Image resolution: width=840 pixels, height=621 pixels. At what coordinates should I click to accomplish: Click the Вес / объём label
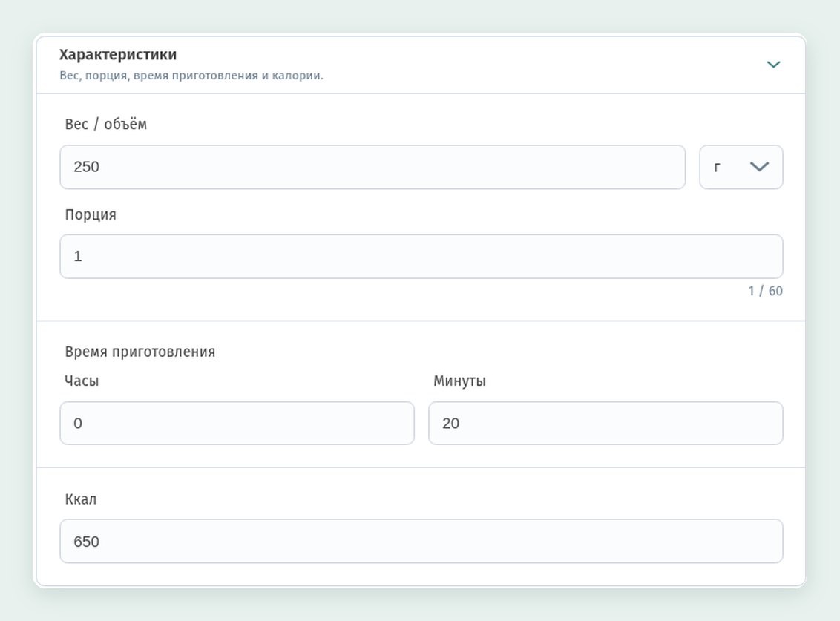(105, 125)
